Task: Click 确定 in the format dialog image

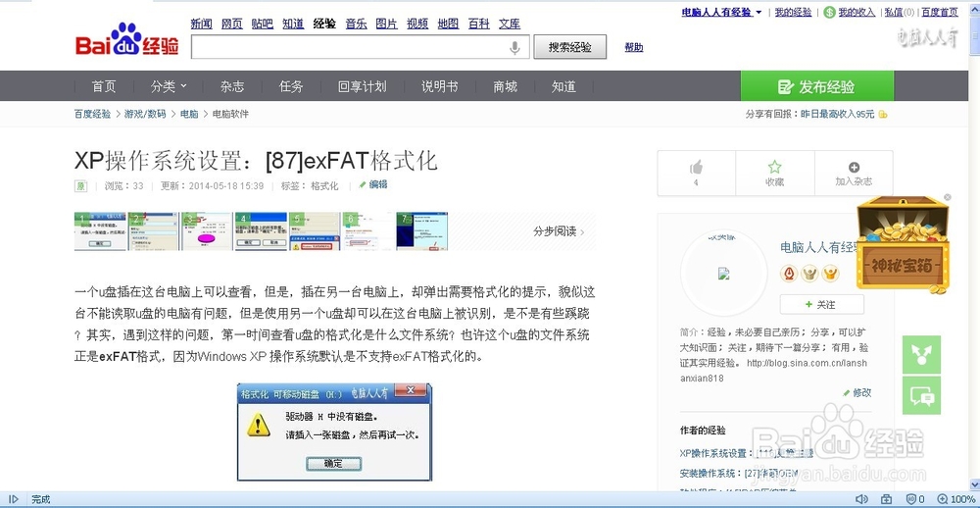Action: (x=334, y=464)
